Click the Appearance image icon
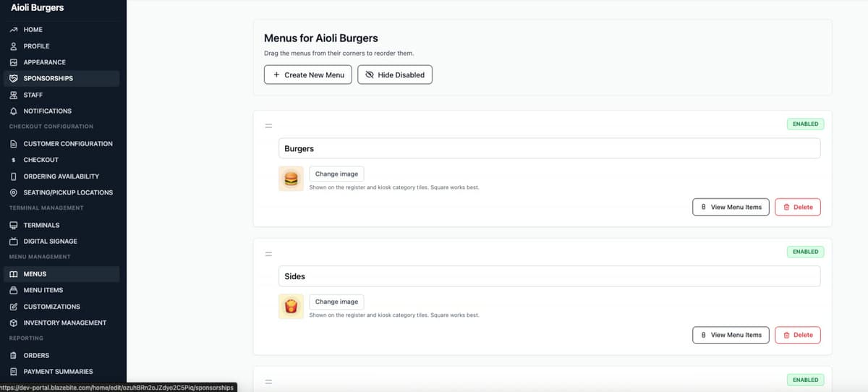Image resolution: width=868 pixels, height=392 pixels. [13, 62]
